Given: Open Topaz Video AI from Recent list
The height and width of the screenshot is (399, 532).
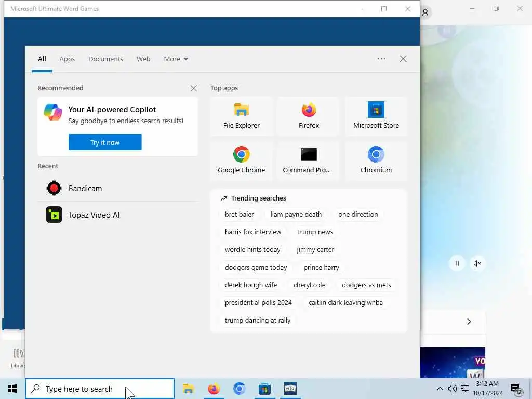Looking at the screenshot, I should pyautogui.click(x=117, y=215).
